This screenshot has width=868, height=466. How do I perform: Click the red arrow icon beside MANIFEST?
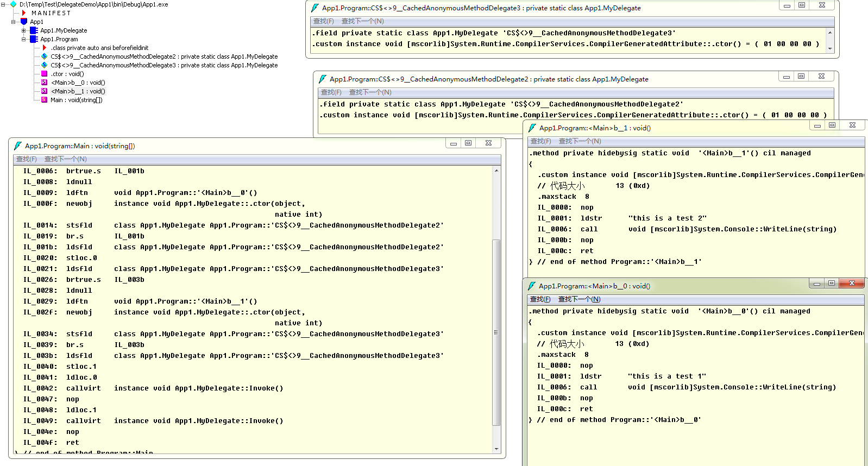(x=24, y=12)
